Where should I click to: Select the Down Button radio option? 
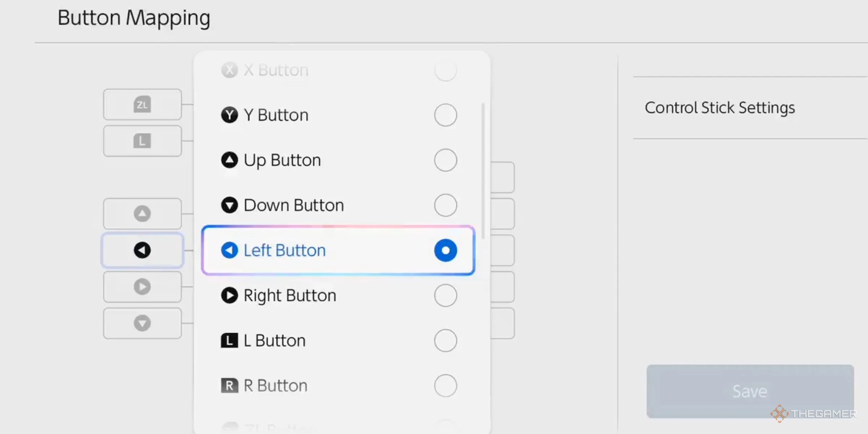[x=445, y=205]
